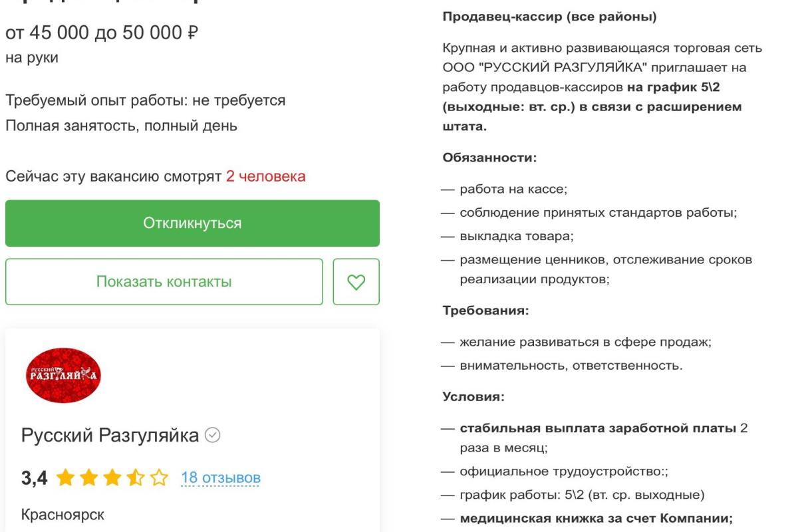This screenshot has height=532, width=798.
Task: Click the first gold rating star
Action: click(65, 477)
